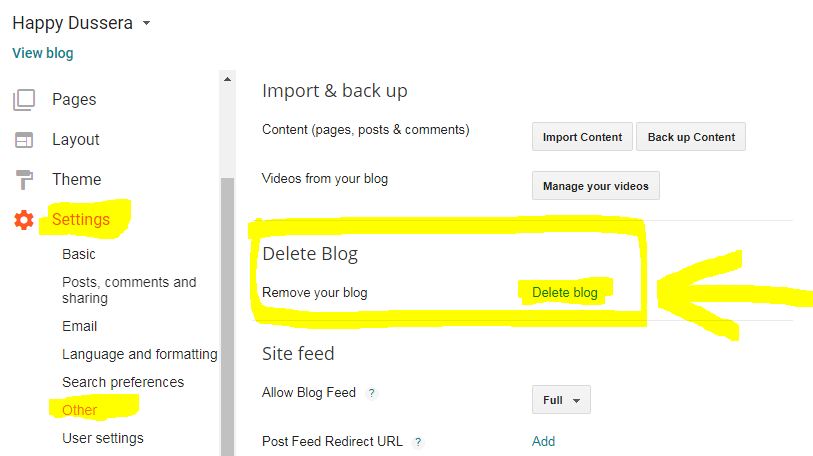
Task: Click the Import Content button
Action: pos(582,137)
